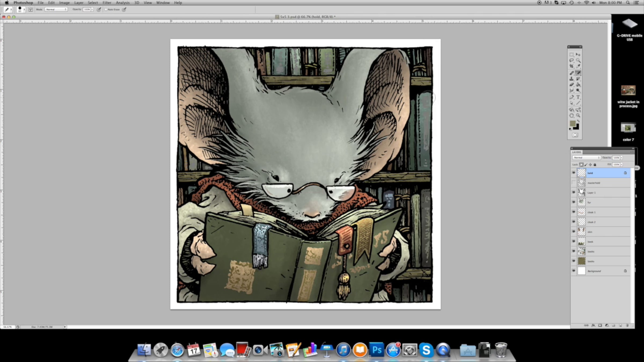This screenshot has height=362, width=644.
Task: Select the skin layer by name
Action: coord(590,232)
